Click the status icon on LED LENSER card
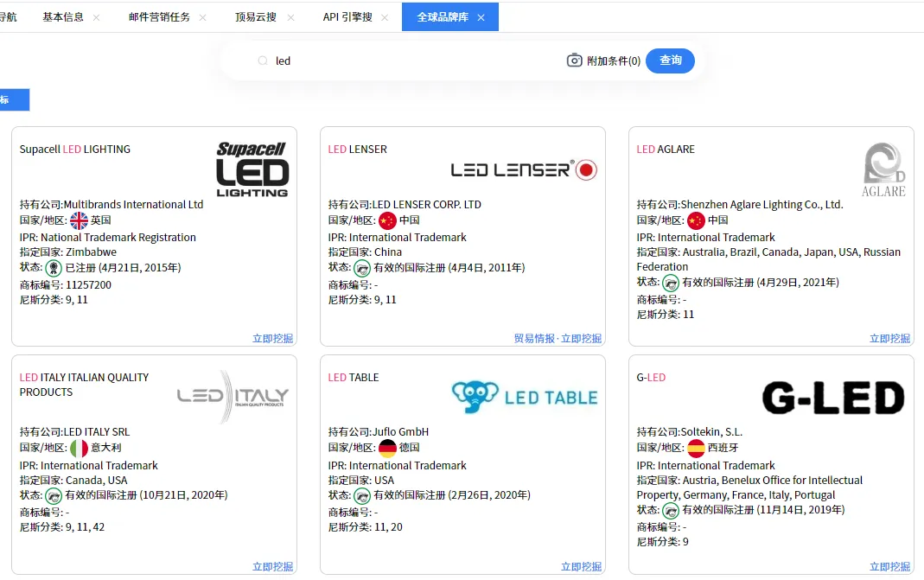The height and width of the screenshot is (580, 924). coord(362,268)
